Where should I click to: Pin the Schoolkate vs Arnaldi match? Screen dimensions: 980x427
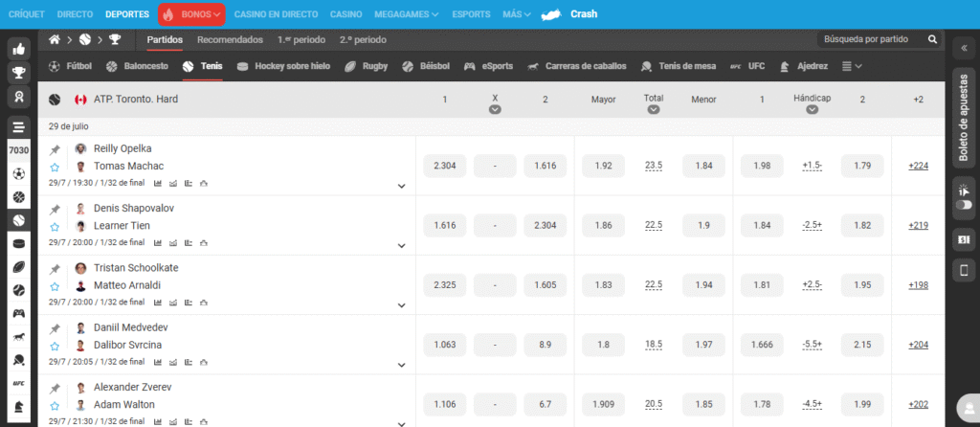tap(55, 269)
